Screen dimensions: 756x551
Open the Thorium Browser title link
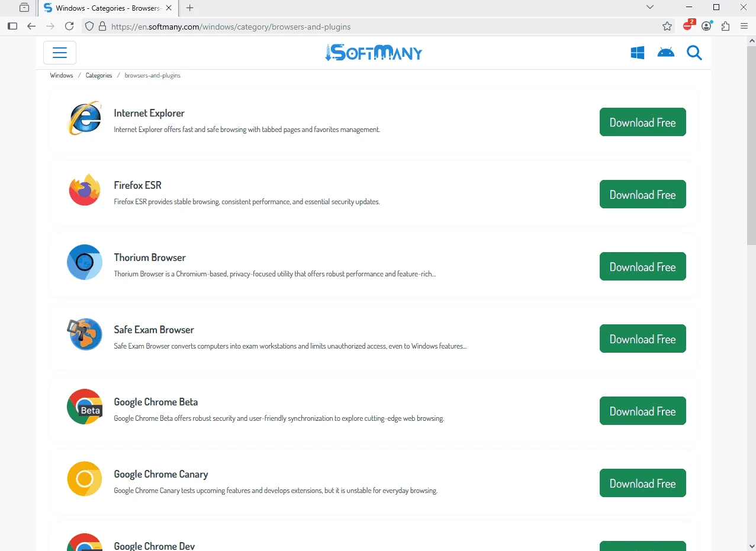150,257
